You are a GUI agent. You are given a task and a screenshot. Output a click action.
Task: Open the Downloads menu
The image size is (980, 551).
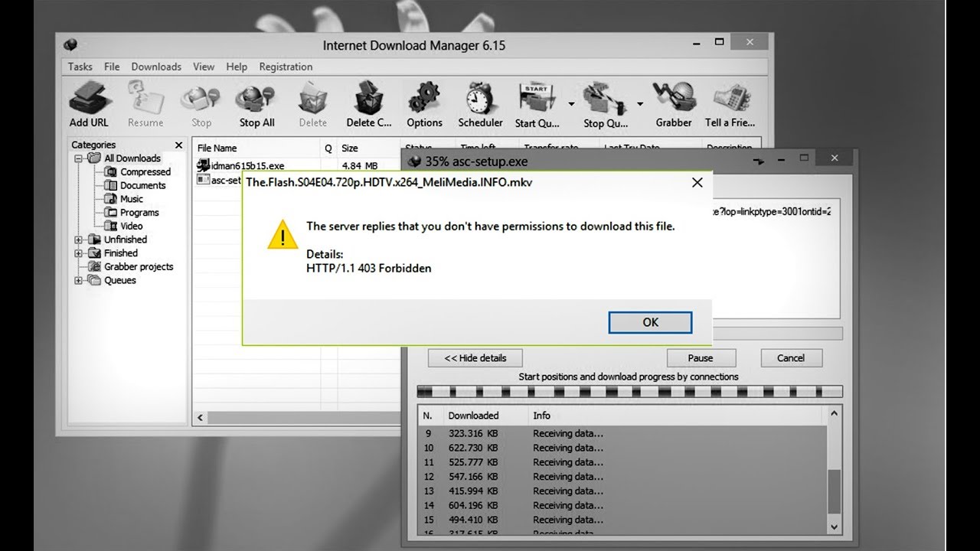click(156, 67)
